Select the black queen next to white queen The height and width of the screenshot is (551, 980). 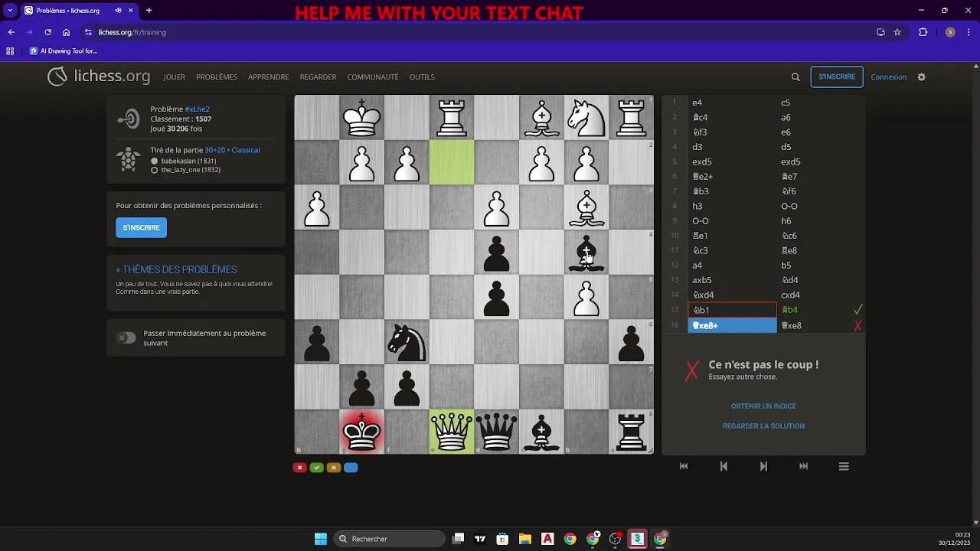click(x=497, y=432)
